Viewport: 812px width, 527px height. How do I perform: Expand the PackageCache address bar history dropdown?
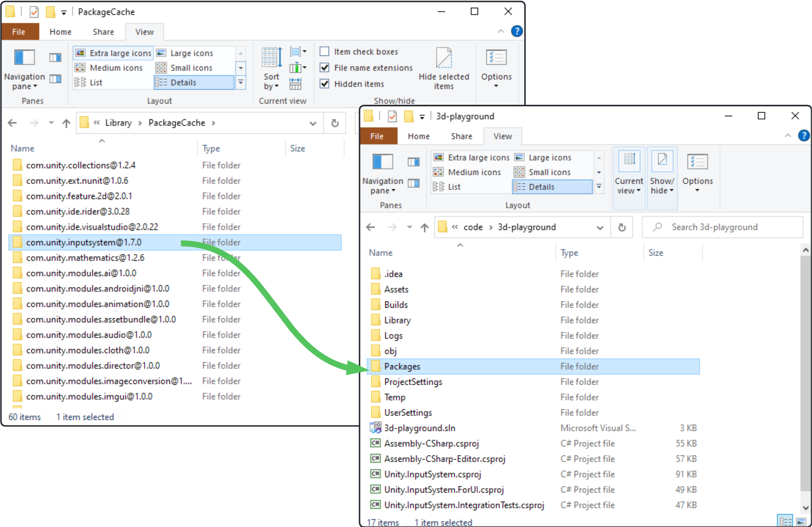[x=313, y=124]
